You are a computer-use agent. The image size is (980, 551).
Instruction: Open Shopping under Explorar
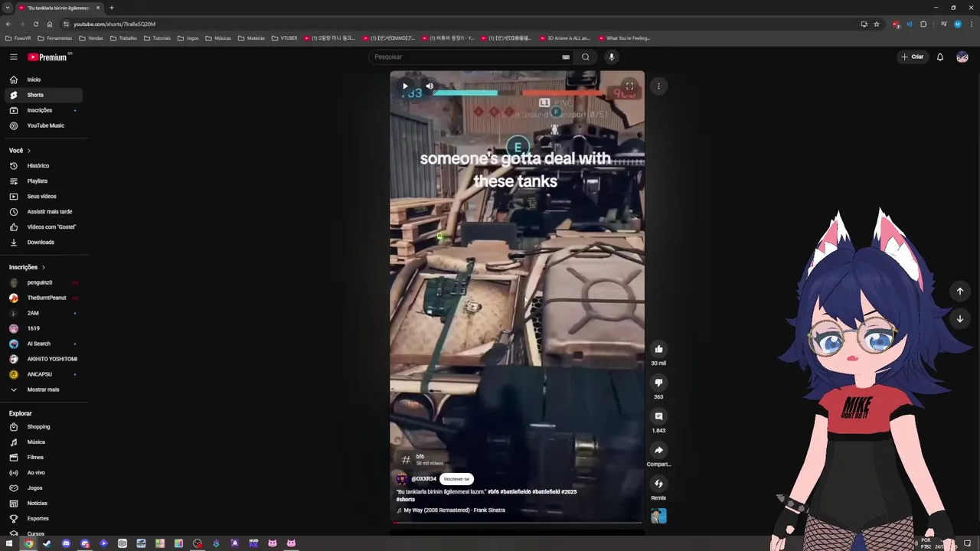[44, 427]
